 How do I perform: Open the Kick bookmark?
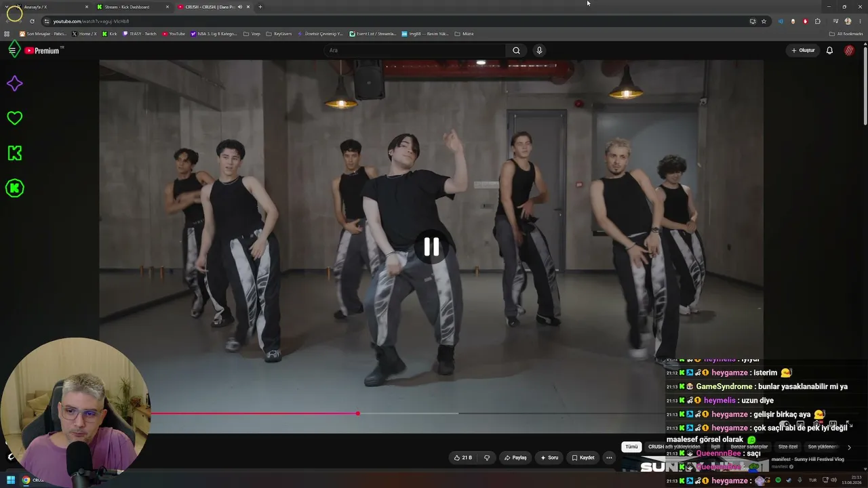109,33
